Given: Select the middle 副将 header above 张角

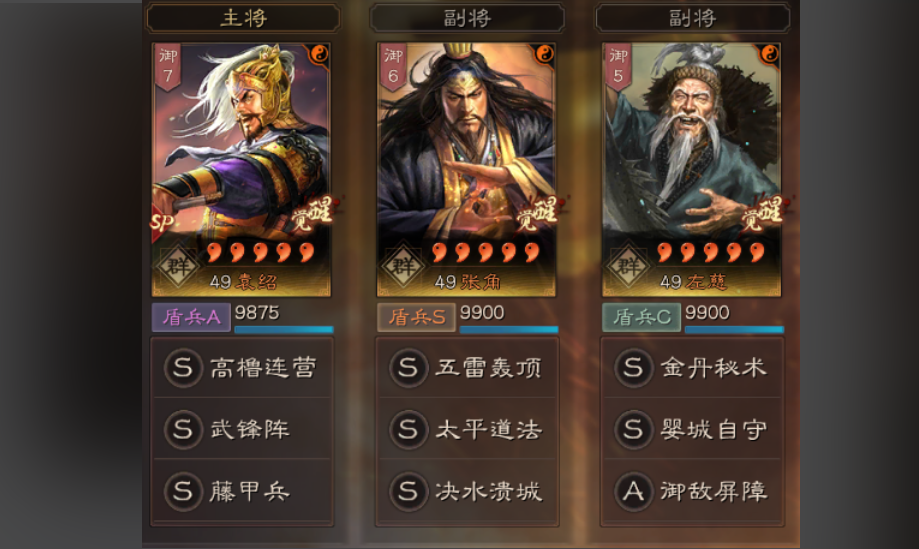Looking at the screenshot, I should tap(467, 18).
